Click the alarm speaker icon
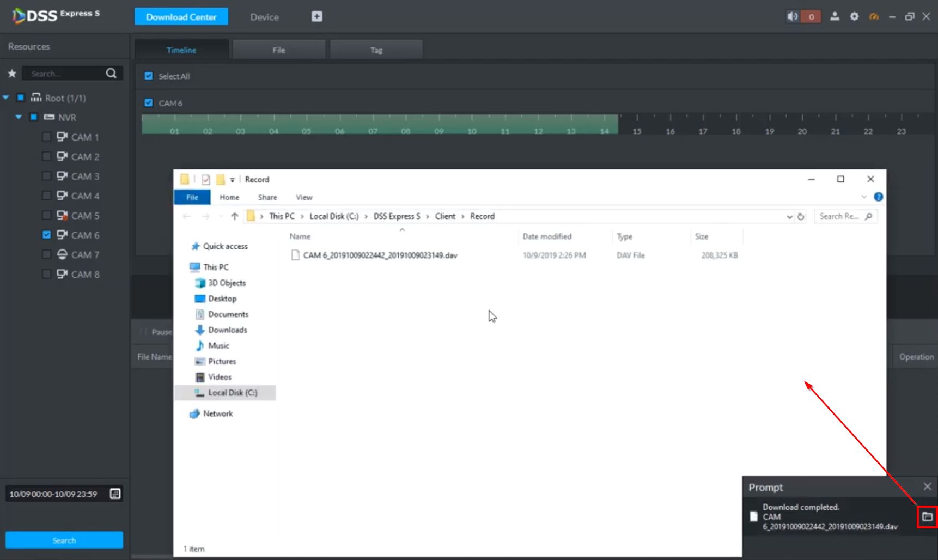938x560 pixels. pyautogui.click(x=792, y=16)
